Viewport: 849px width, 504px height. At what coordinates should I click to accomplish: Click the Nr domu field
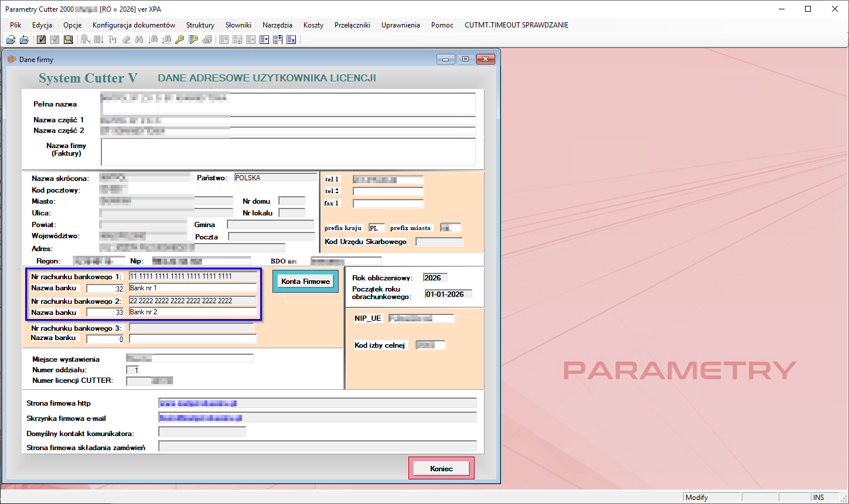pos(292,201)
